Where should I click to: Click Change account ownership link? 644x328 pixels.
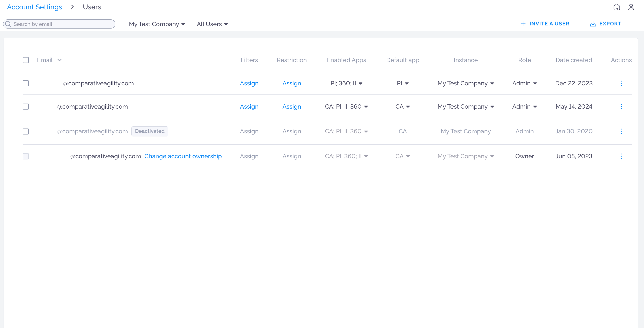pyautogui.click(x=183, y=156)
